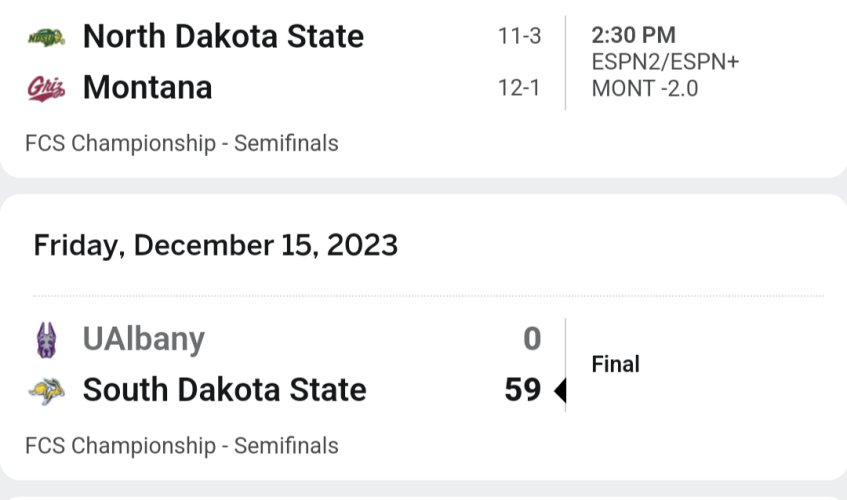Open North Dakota State team page
Viewport: 847px width, 500px height.
pyautogui.click(x=223, y=37)
